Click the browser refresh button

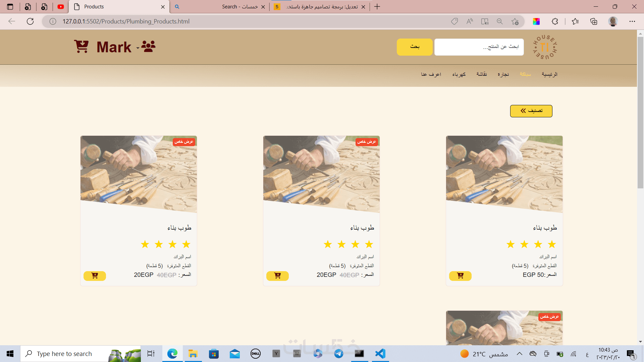click(30, 21)
